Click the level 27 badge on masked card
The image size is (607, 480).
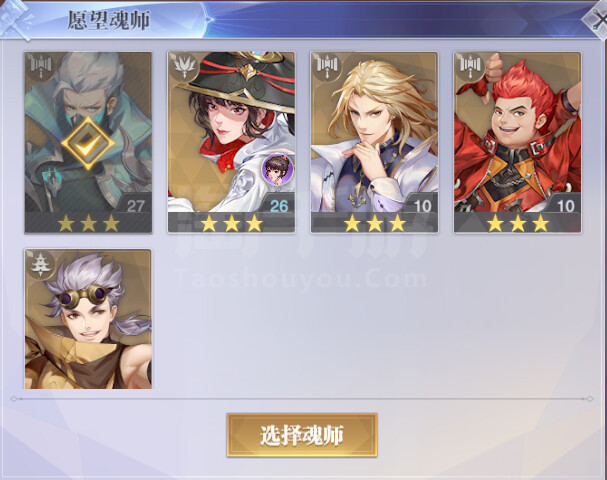click(x=135, y=205)
